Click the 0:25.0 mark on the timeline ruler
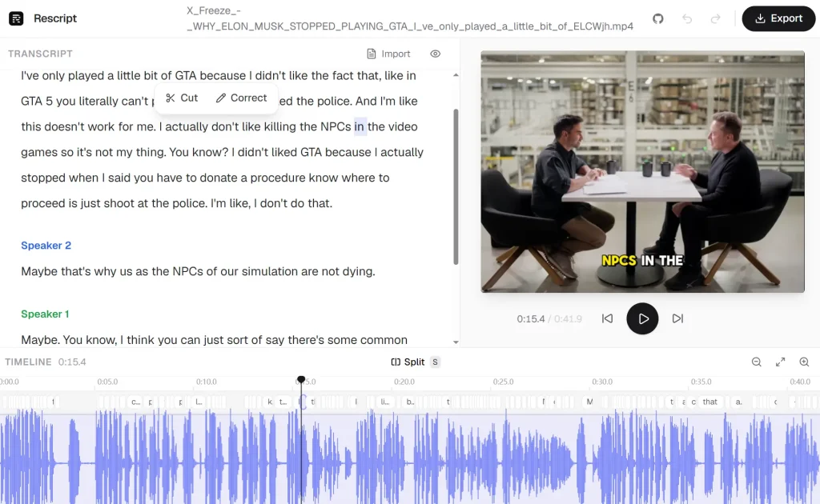Viewport: 820px width, 504px height. tap(503, 382)
